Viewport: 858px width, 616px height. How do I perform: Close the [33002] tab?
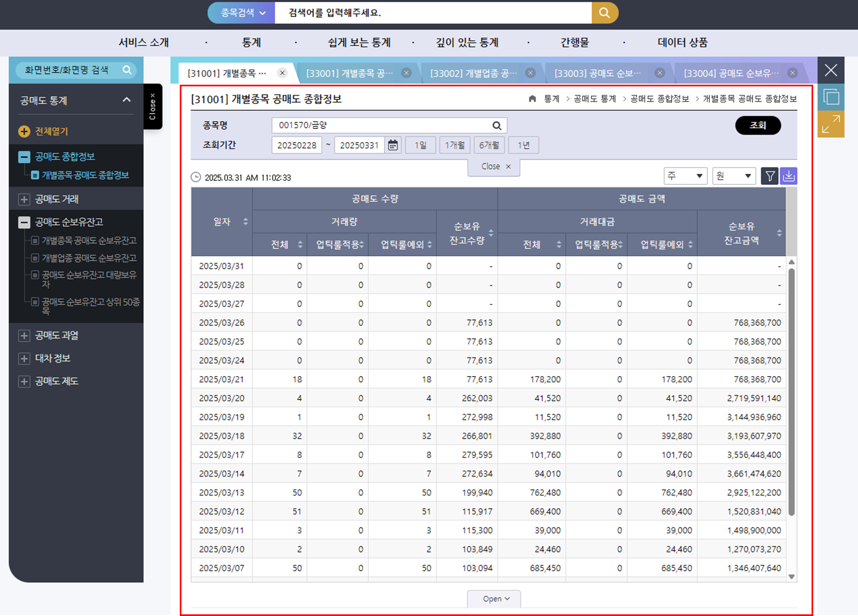pos(530,73)
